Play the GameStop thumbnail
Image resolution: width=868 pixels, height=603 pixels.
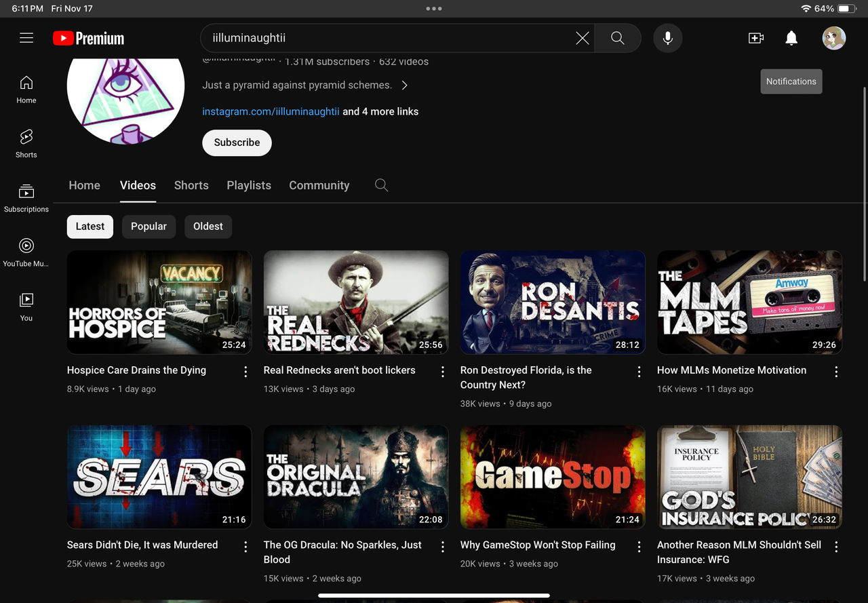pos(553,477)
